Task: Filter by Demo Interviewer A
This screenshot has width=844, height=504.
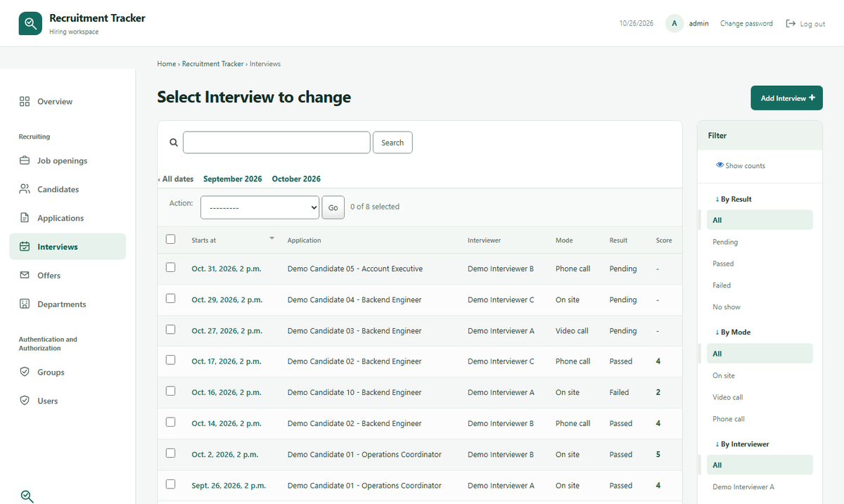Action: point(743,486)
